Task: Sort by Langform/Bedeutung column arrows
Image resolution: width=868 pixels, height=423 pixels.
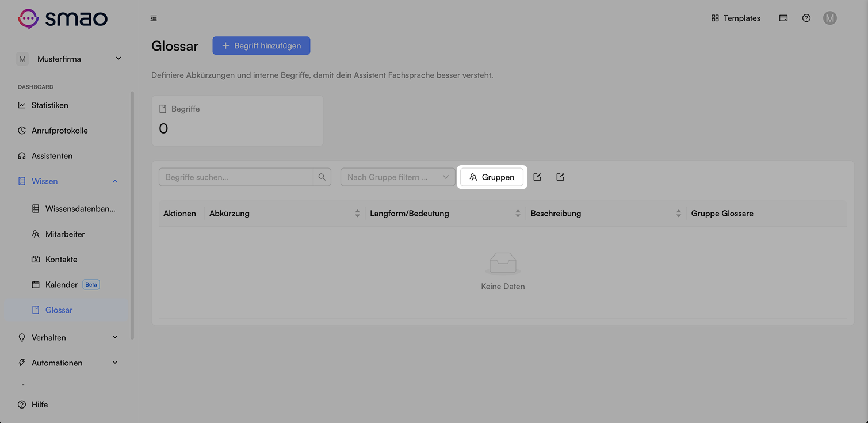Action: (x=518, y=214)
